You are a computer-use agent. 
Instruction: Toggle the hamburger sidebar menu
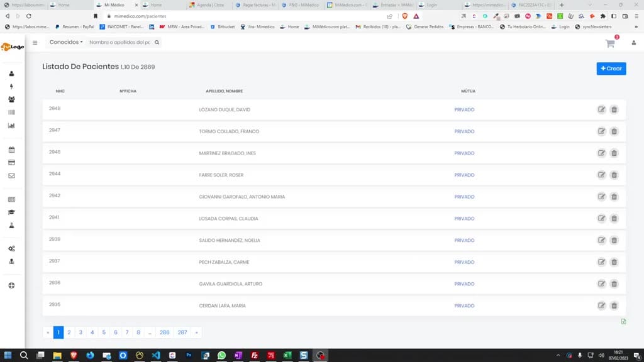pos(35,43)
